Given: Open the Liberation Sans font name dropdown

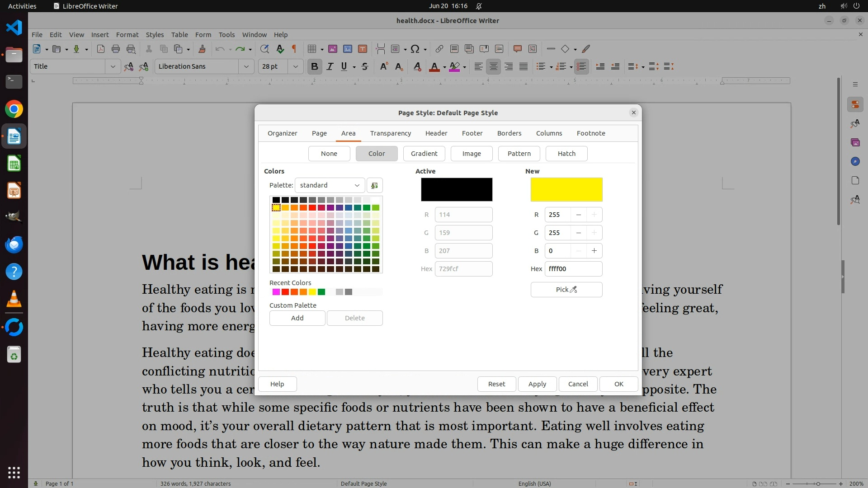Looking at the screenshot, I should coord(246,67).
